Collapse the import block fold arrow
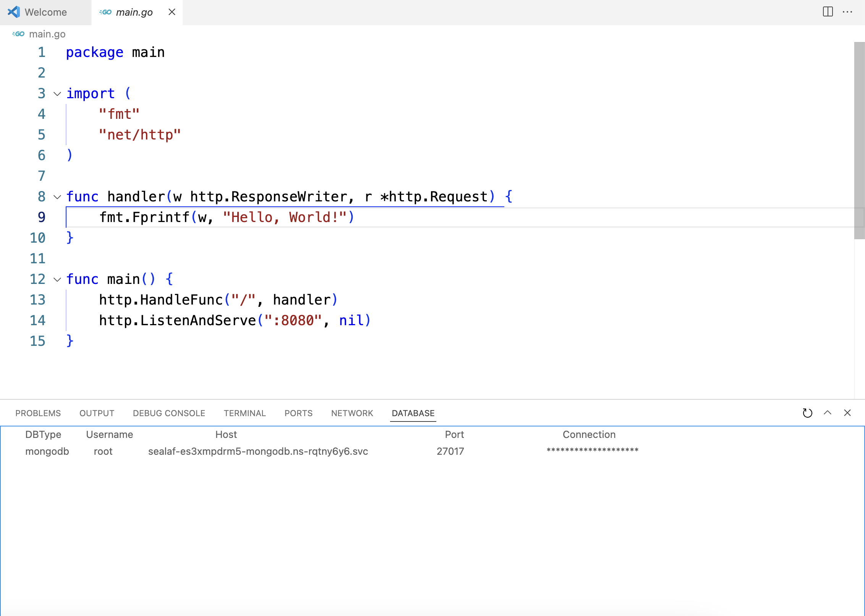Image resolution: width=865 pixels, height=616 pixels. tap(57, 94)
